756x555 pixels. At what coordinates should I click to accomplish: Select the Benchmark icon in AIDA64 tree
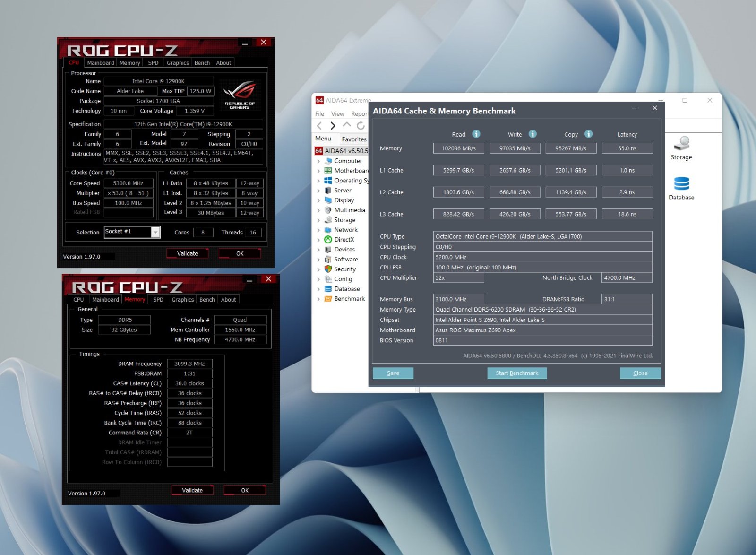click(x=328, y=299)
